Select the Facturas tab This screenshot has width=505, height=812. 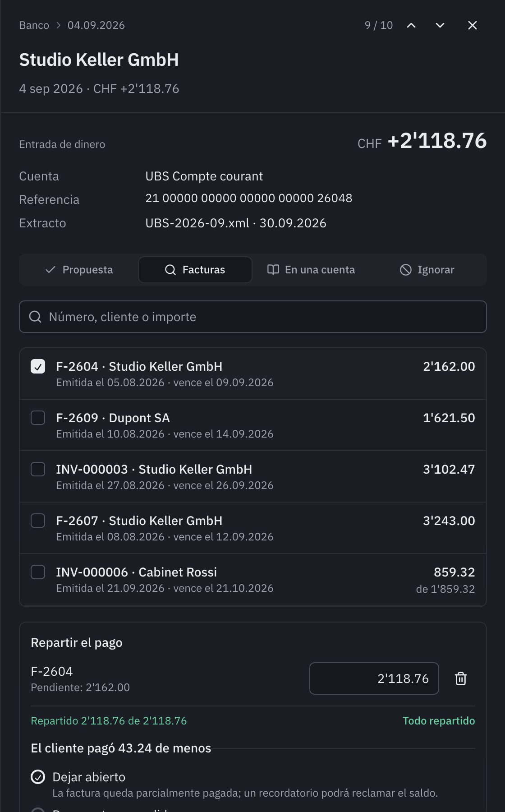click(195, 270)
